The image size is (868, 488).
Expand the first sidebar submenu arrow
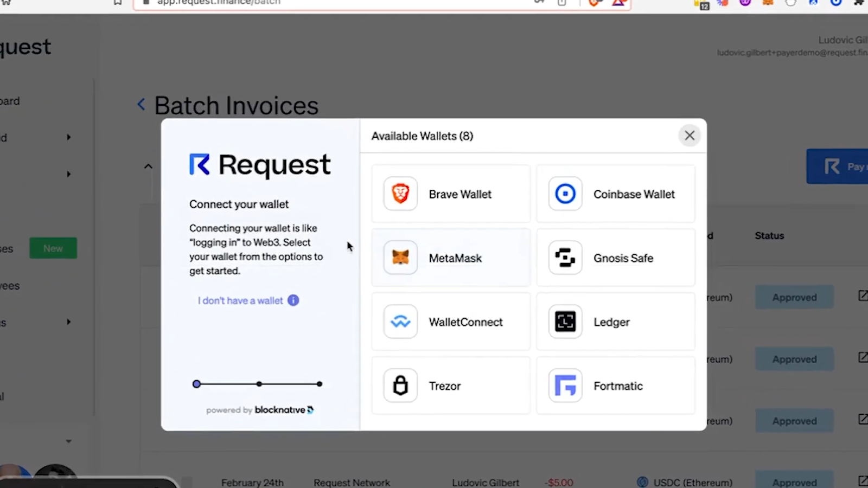click(x=68, y=137)
